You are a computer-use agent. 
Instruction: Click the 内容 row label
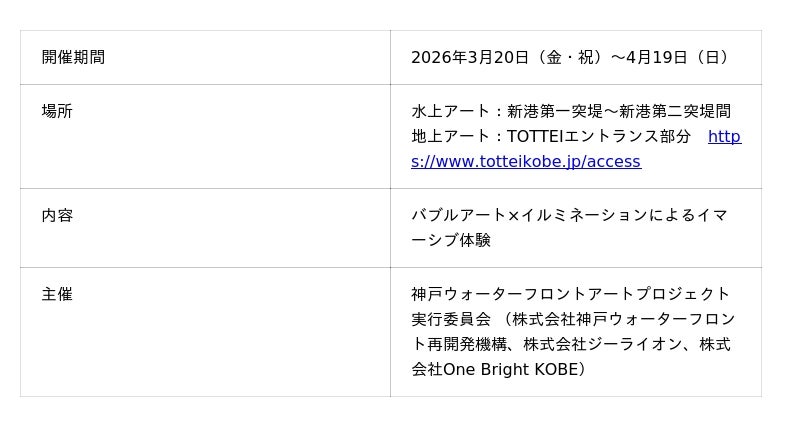point(57,215)
